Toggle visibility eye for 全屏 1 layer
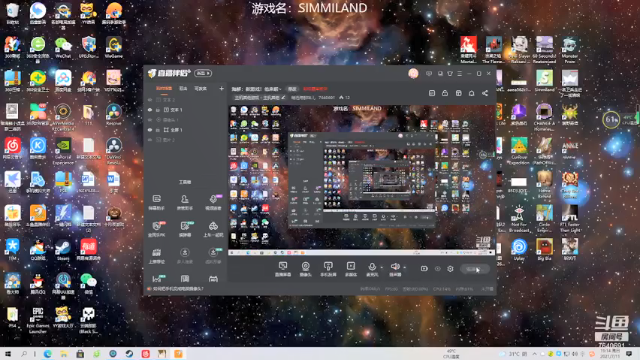Viewport: 640px width, 360px height. point(150,130)
